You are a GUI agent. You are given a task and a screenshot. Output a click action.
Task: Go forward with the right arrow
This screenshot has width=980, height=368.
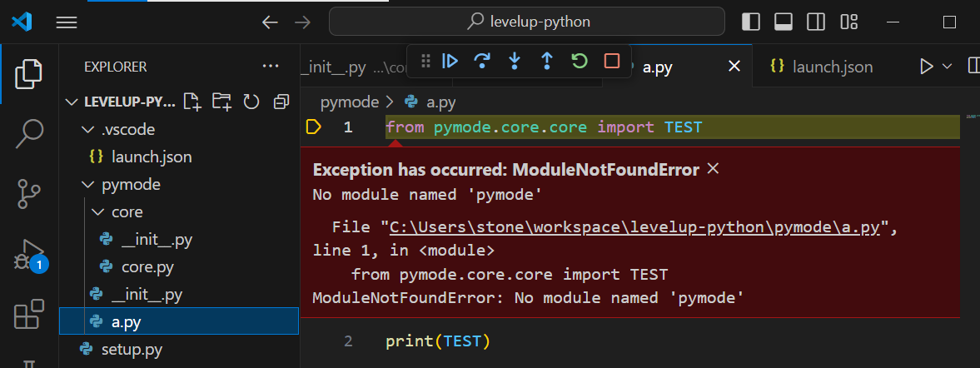(x=302, y=22)
